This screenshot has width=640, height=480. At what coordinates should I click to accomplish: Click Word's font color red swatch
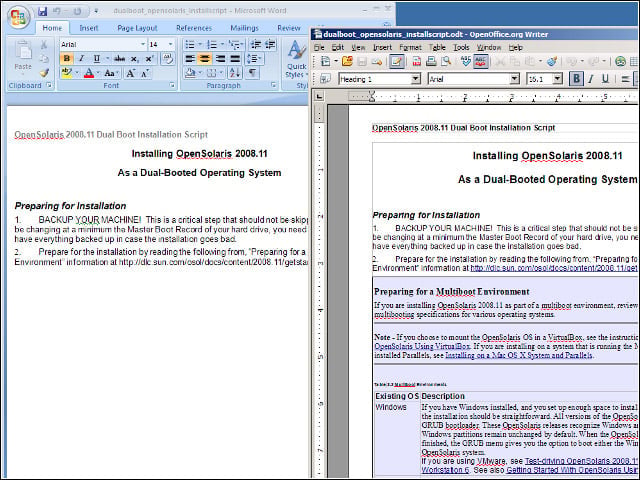89,73
